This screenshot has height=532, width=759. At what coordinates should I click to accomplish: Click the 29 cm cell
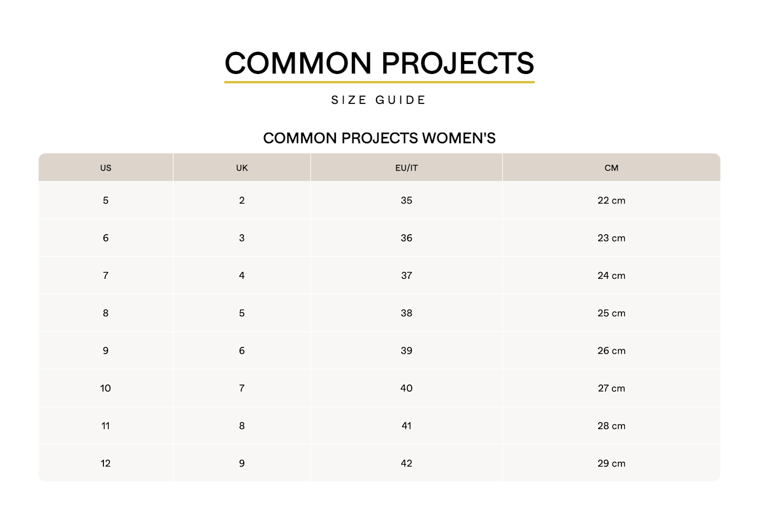pyautogui.click(x=611, y=463)
